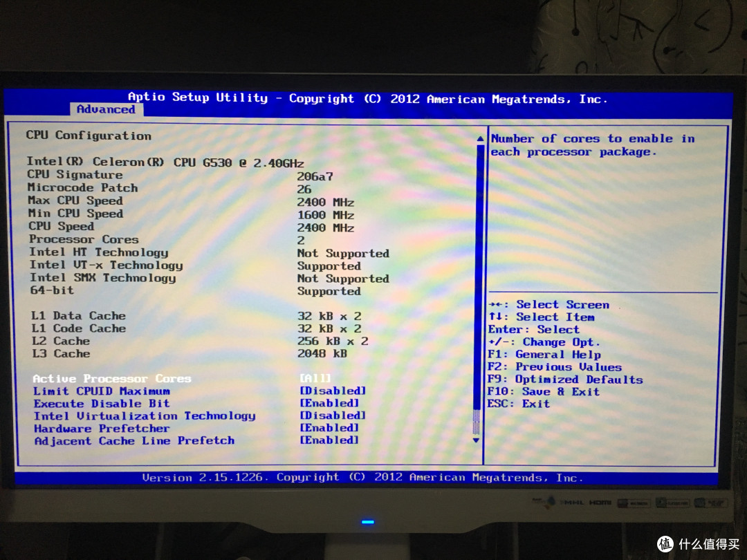Click the ESC: Exit line
Screen dimensions: 747x560
pyautogui.click(x=518, y=404)
